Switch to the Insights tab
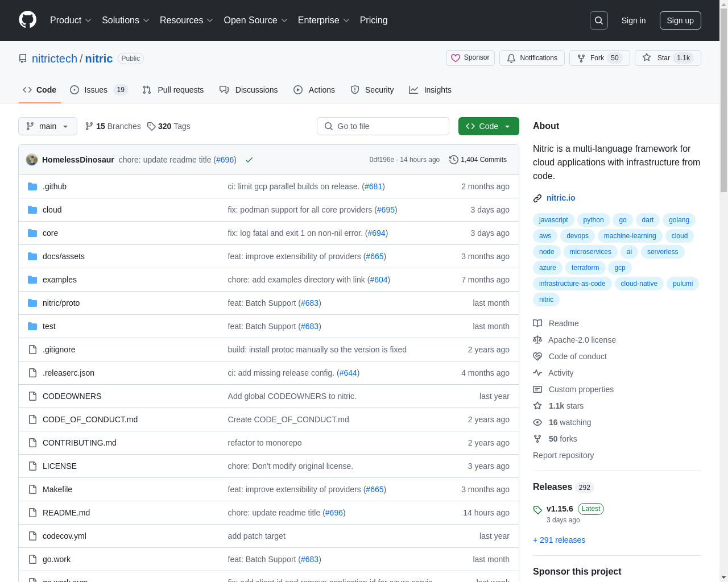The width and height of the screenshot is (728, 582). pyautogui.click(x=430, y=90)
